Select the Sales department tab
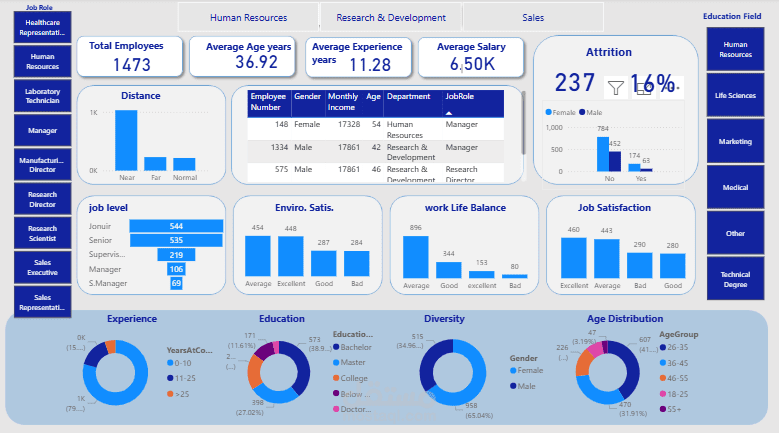This screenshot has height=433, width=779. pos(533,17)
